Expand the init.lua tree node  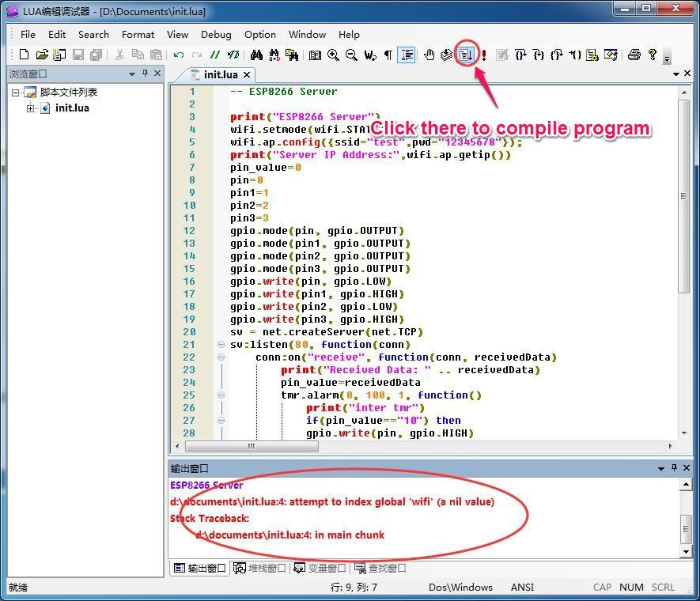click(30, 108)
